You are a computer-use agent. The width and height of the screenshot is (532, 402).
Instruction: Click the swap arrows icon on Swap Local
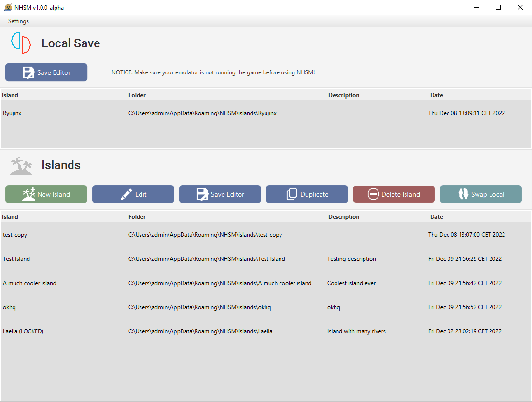pos(463,194)
